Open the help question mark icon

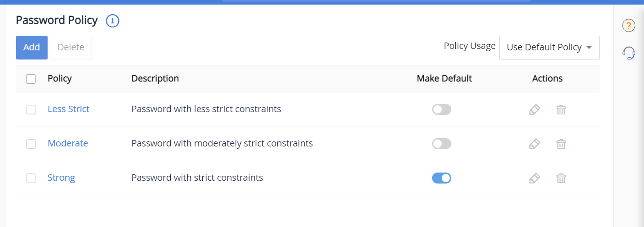pos(628,26)
